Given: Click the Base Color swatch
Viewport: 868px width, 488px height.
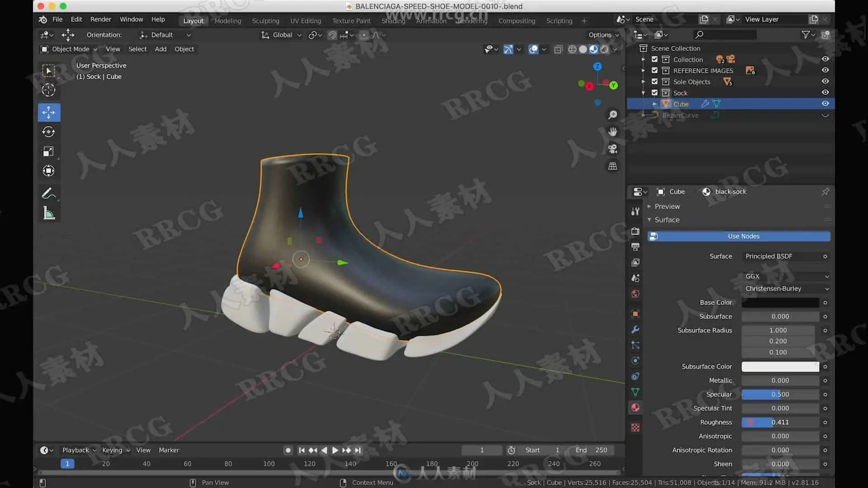Looking at the screenshot, I should [780, 302].
